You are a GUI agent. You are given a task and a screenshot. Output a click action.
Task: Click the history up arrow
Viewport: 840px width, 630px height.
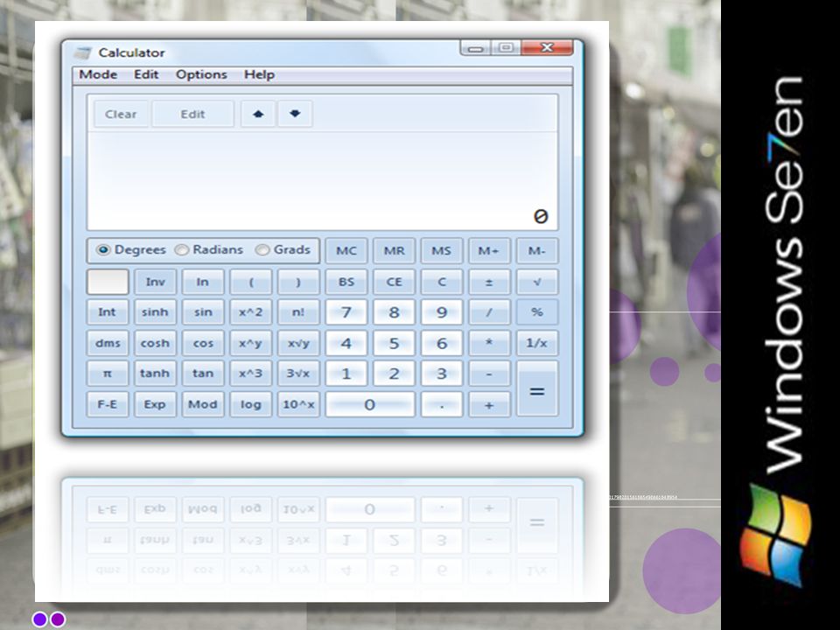pyautogui.click(x=258, y=114)
